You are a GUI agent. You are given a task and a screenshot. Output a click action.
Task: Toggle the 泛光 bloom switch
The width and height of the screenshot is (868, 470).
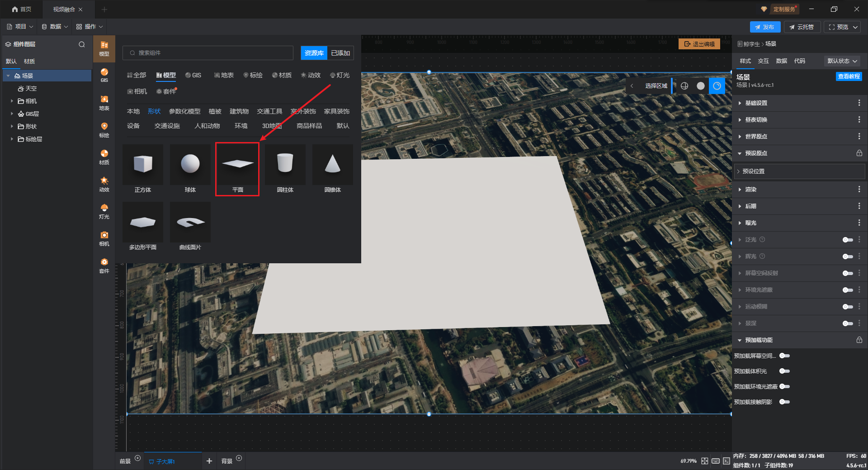847,240
